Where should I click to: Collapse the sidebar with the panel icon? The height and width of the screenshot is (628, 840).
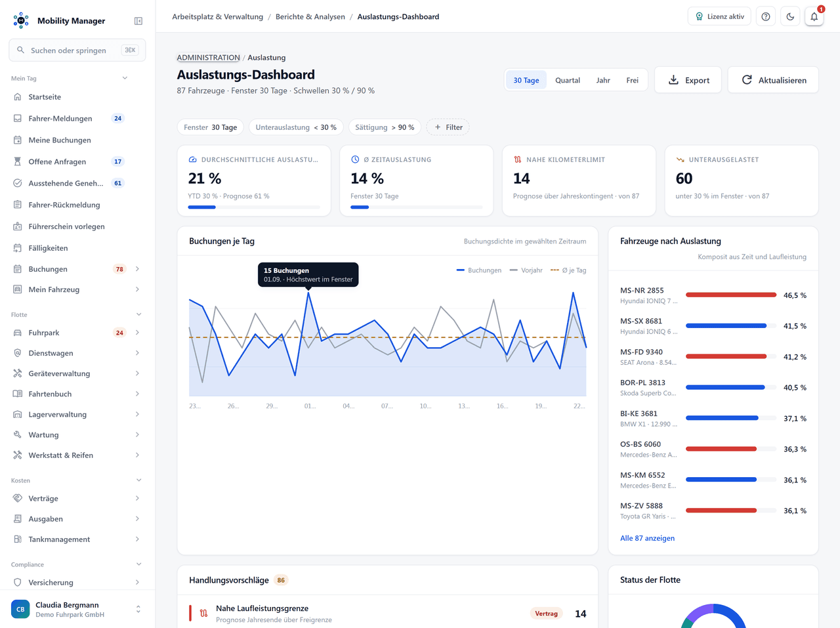138,21
